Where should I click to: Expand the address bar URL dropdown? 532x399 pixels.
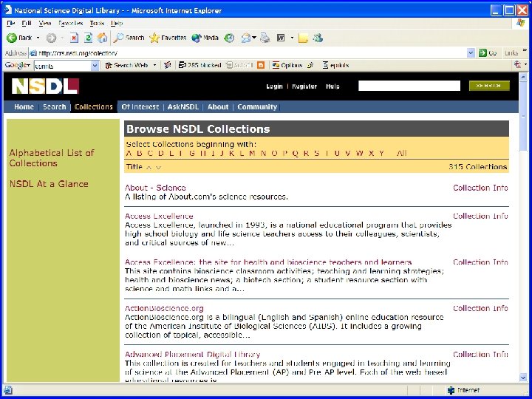[471, 53]
